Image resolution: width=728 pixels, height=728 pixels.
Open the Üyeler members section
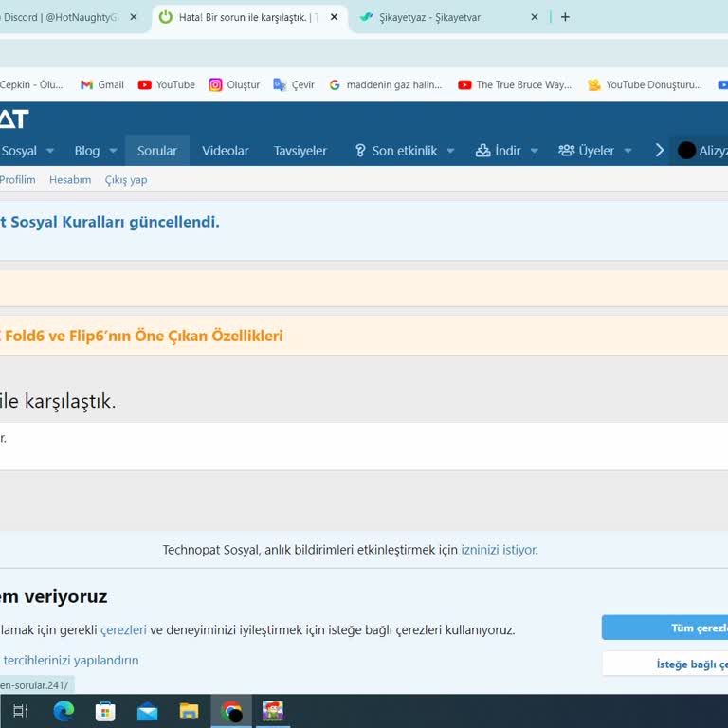pos(587,151)
